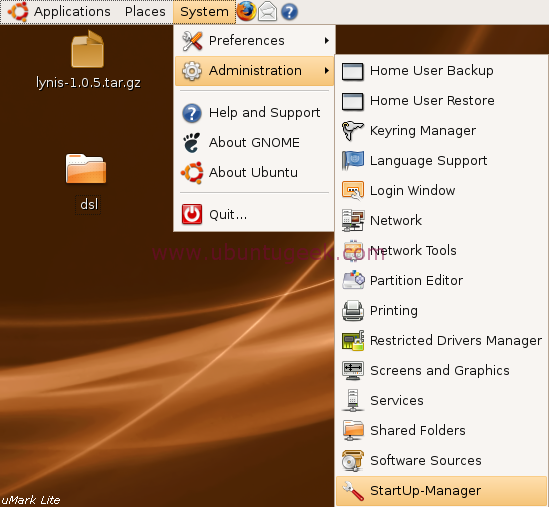Open Network Tools
Viewport: 549px width, 507px height.
tap(442, 251)
